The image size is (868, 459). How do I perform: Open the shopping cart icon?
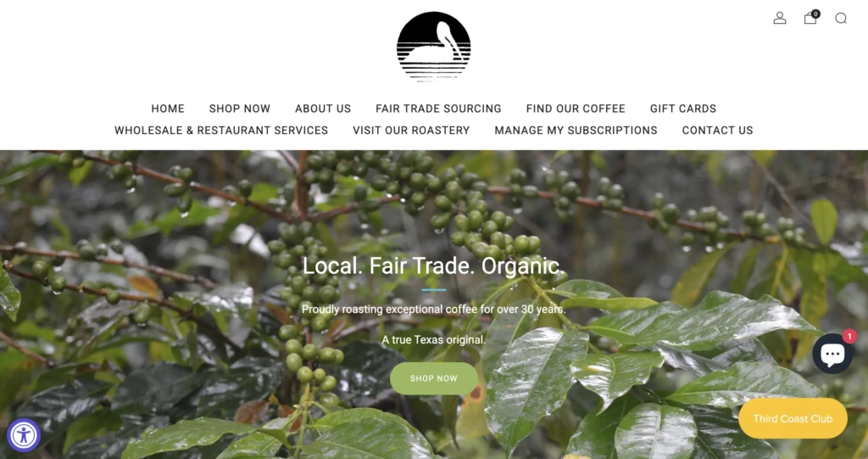pyautogui.click(x=810, y=19)
